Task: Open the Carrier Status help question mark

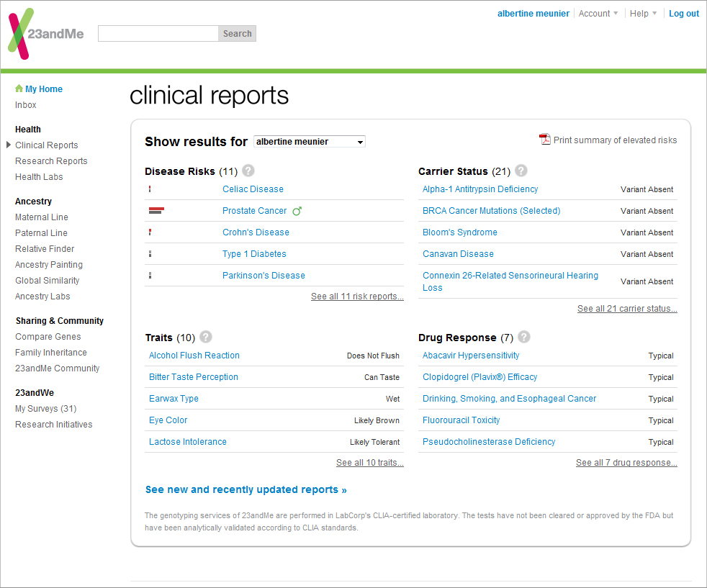Action: click(x=521, y=171)
